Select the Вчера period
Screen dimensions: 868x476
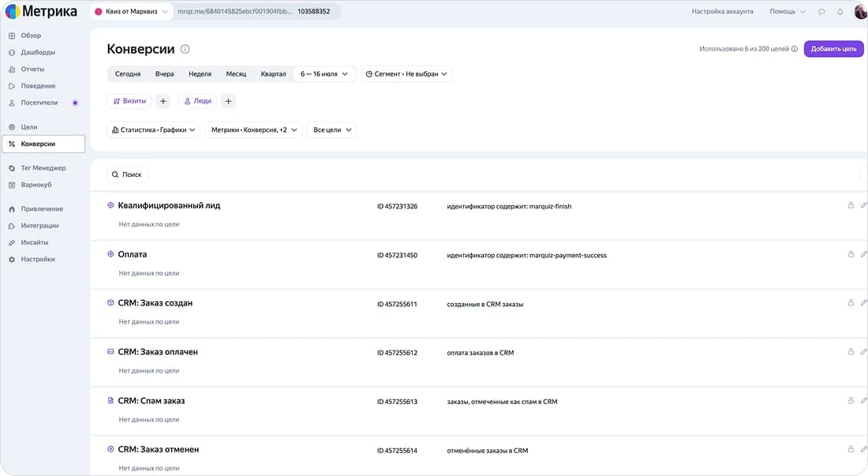(x=164, y=73)
